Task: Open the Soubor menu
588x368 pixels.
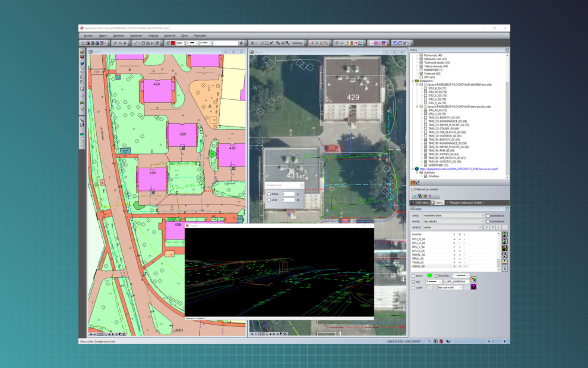Action: point(88,36)
